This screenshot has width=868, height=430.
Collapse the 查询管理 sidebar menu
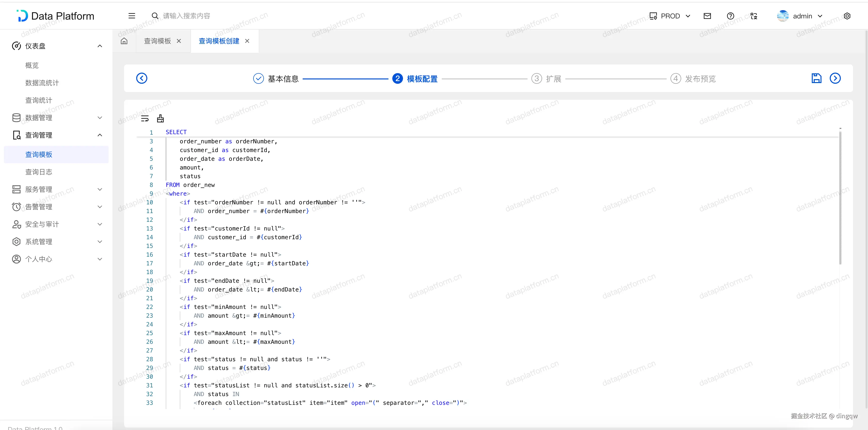pyautogui.click(x=57, y=135)
